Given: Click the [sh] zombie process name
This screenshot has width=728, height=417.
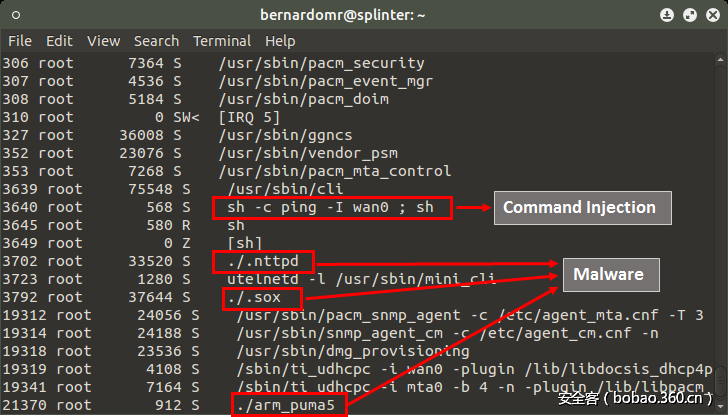Looking at the screenshot, I should tap(245, 243).
